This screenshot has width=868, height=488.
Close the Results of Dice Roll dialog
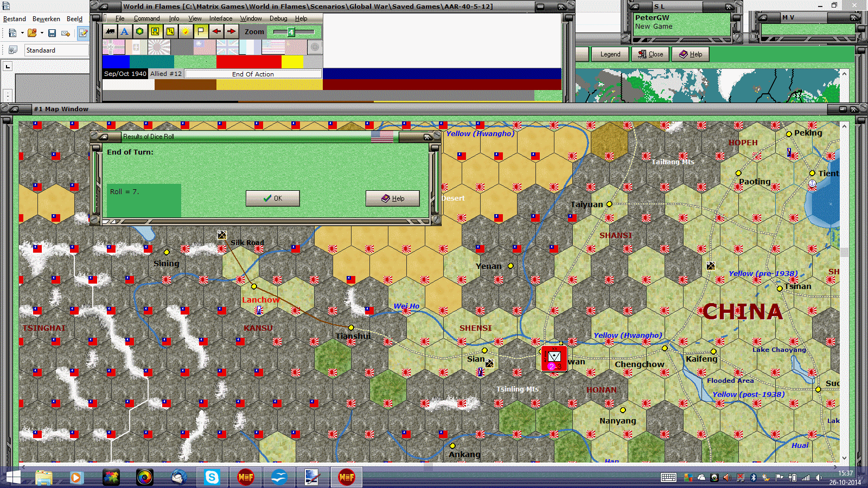pos(427,137)
